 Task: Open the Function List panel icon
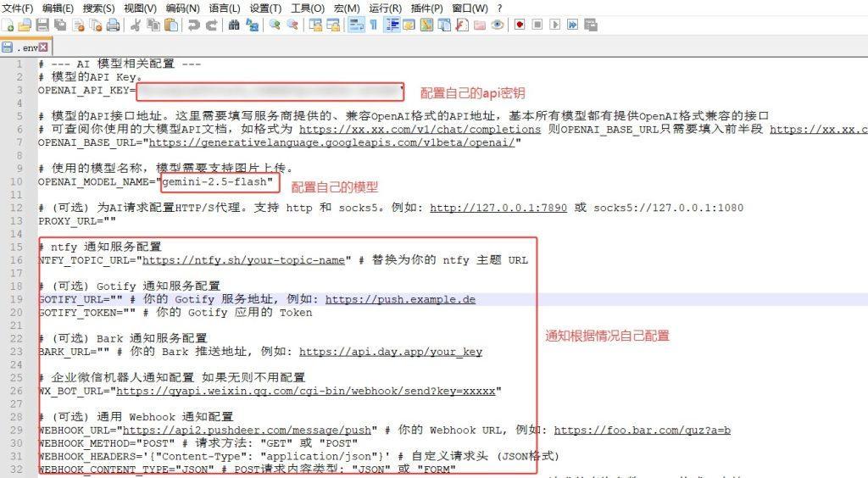pos(462,25)
